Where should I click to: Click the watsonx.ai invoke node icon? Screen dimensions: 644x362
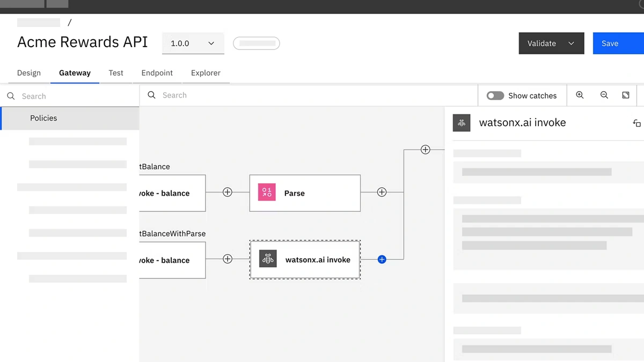[x=268, y=260]
